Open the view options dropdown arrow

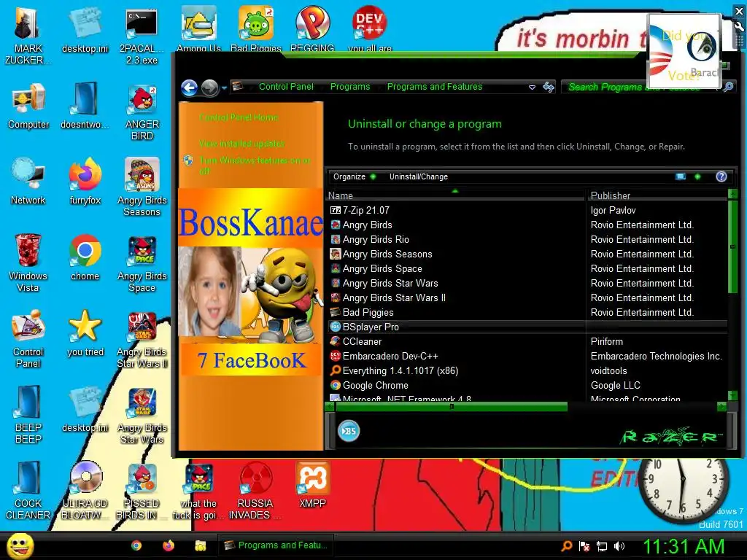coord(697,176)
